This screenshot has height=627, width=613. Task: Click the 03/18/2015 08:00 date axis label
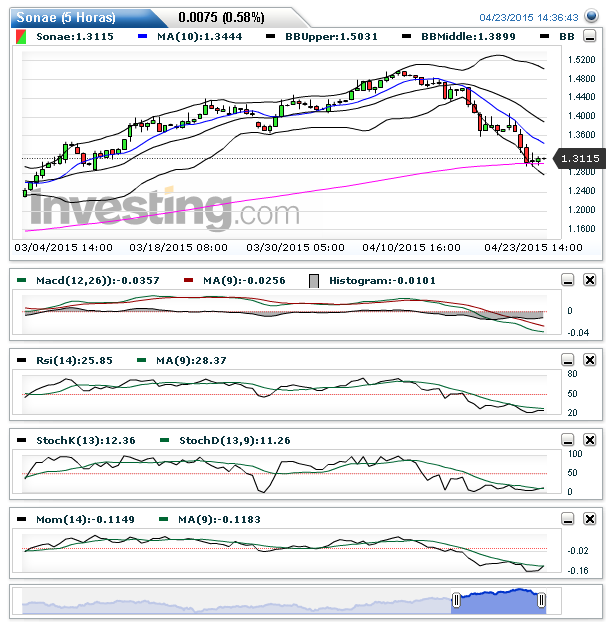click(x=178, y=248)
